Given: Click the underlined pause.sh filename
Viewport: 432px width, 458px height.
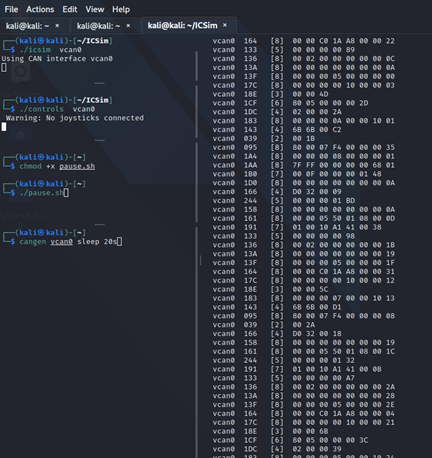Looking at the screenshot, I should [x=77, y=166].
